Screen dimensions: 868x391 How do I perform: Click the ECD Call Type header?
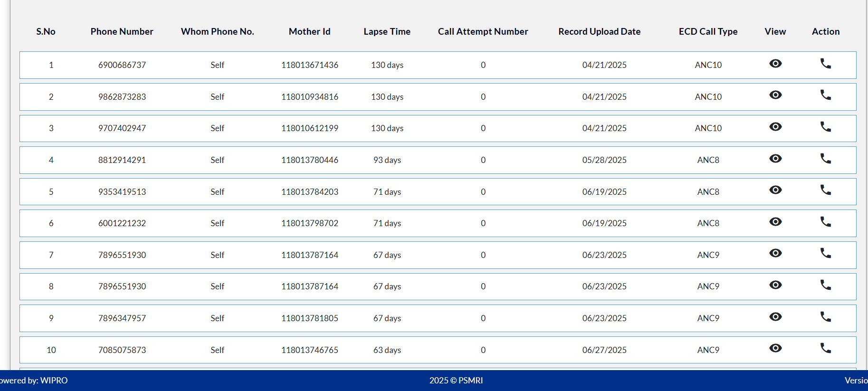coord(708,32)
